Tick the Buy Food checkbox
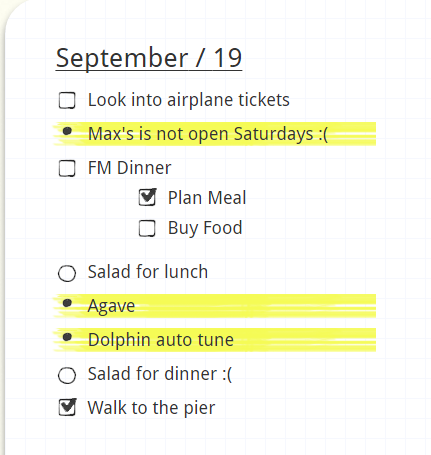The width and height of the screenshot is (431, 455). [147, 228]
